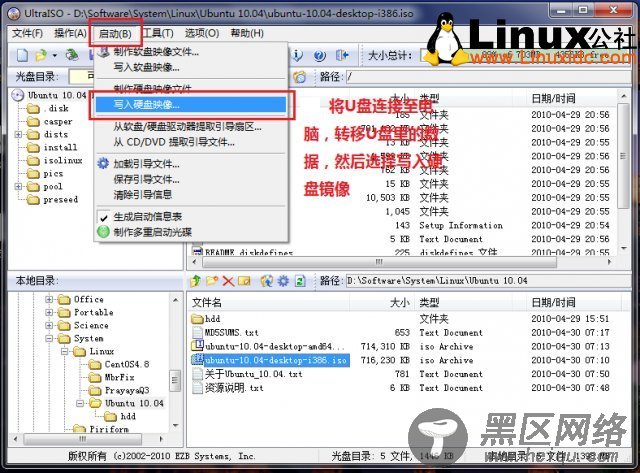Expand the Office folder in local tree
Screen dimensions: 640x473
pyautogui.click(x=49, y=300)
